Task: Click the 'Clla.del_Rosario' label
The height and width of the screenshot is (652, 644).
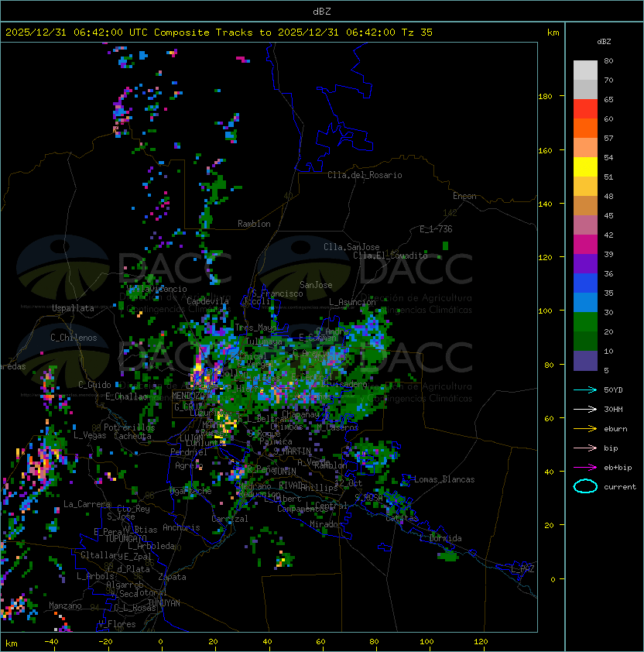Action: (365, 175)
